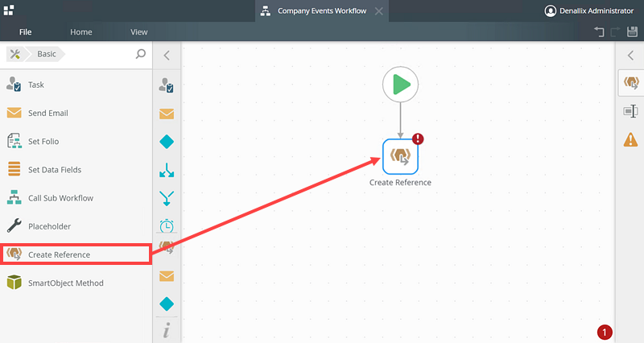Open the information 'i' icon
644x343 pixels.
click(x=167, y=330)
